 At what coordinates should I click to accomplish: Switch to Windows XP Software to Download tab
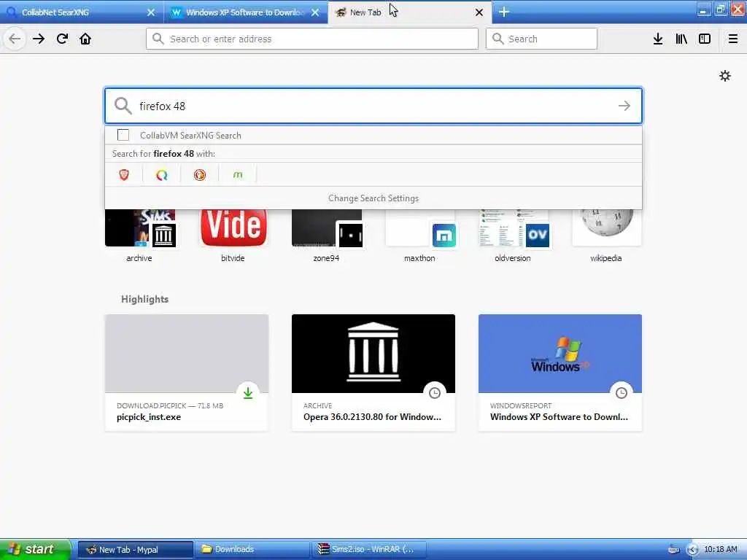tap(244, 12)
